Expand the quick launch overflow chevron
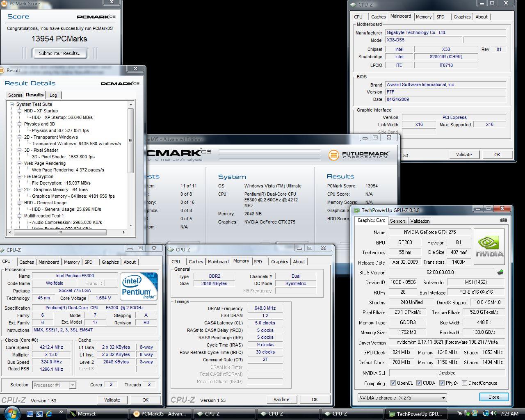 (61, 411)
